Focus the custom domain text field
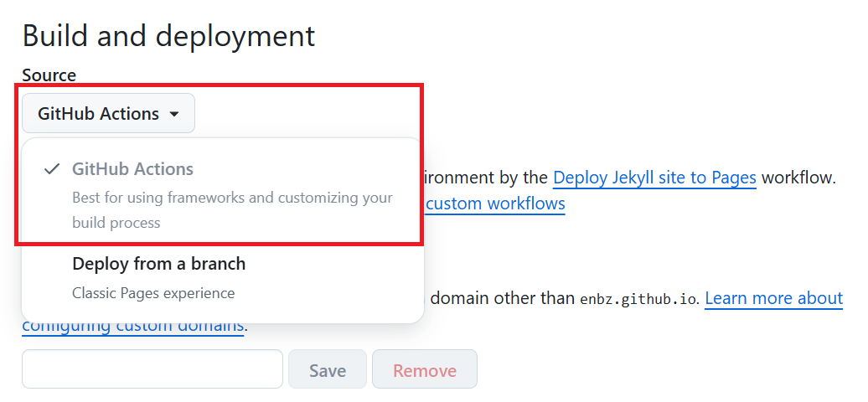This screenshot has width=868, height=402. (x=152, y=368)
